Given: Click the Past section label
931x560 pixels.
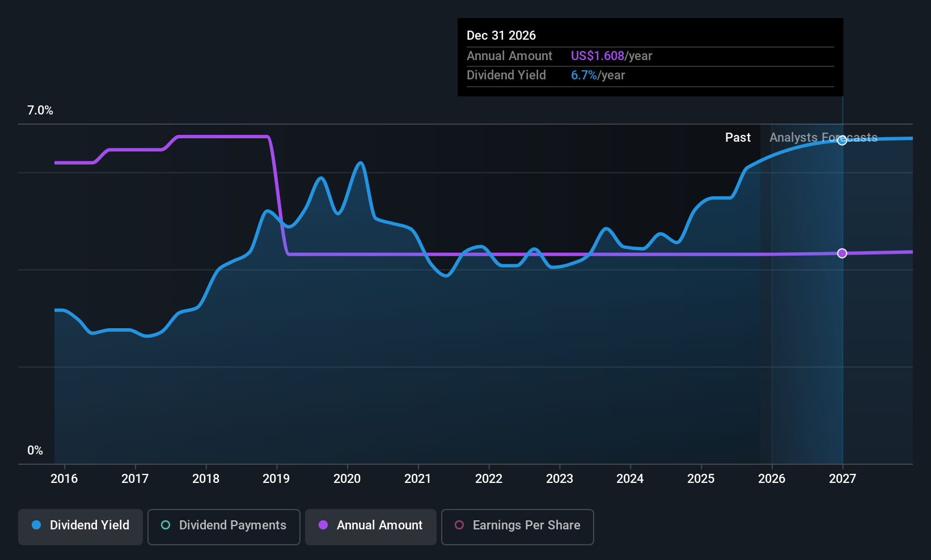Looking at the screenshot, I should pyautogui.click(x=738, y=137).
